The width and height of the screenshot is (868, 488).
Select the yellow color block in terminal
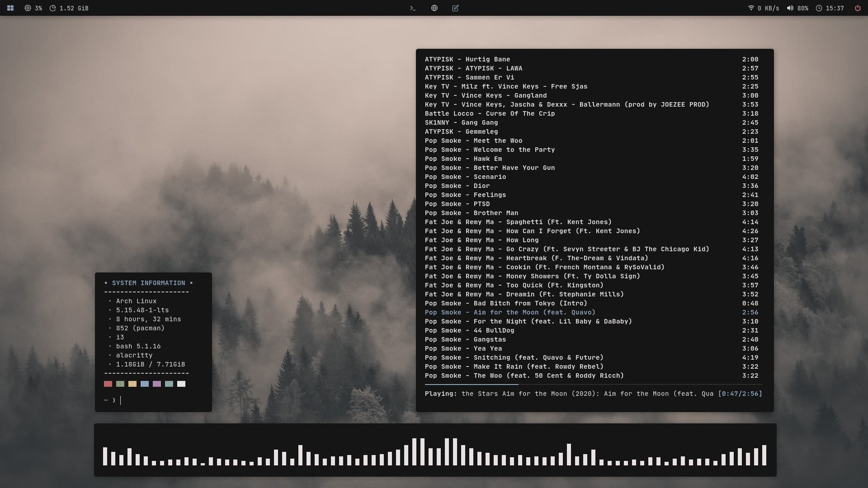coord(132,384)
